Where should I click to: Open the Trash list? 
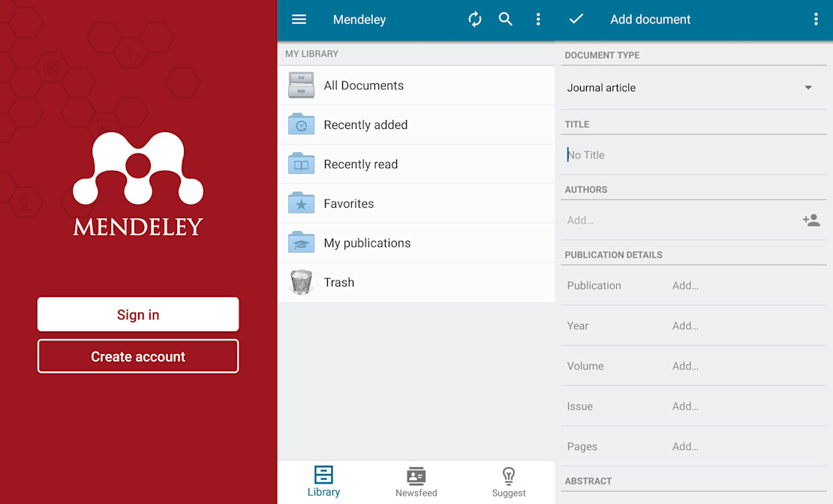[416, 282]
